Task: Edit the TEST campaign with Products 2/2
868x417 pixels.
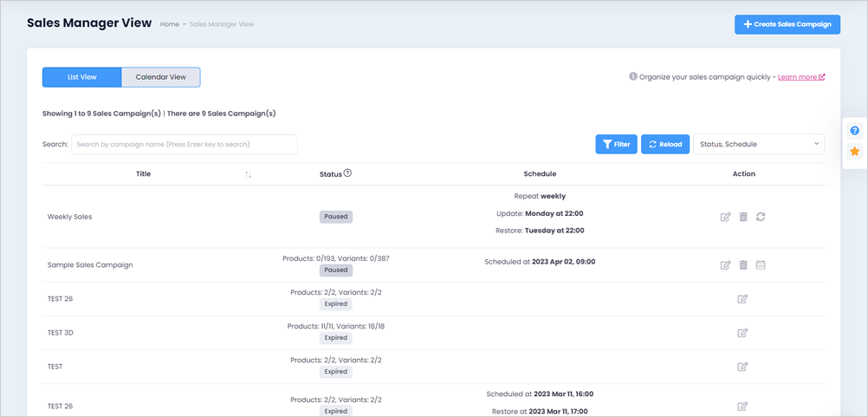Action: [x=743, y=367]
